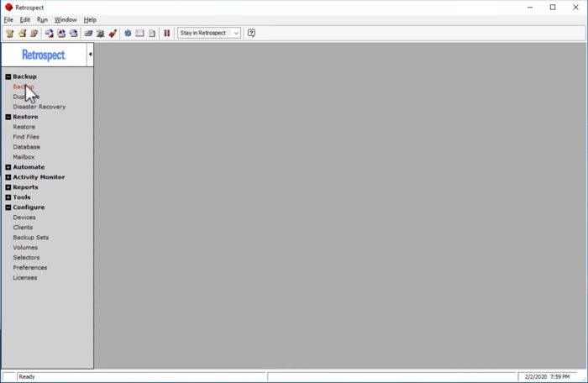This screenshot has height=383, width=588.
Task: Click the date and time in status bar
Action: pyautogui.click(x=547, y=376)
